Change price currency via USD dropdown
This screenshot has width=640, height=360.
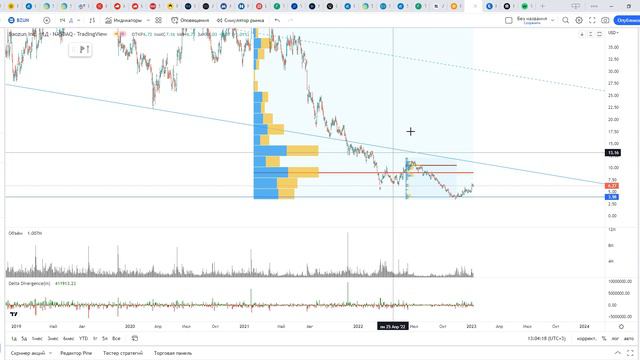[613, 33]
